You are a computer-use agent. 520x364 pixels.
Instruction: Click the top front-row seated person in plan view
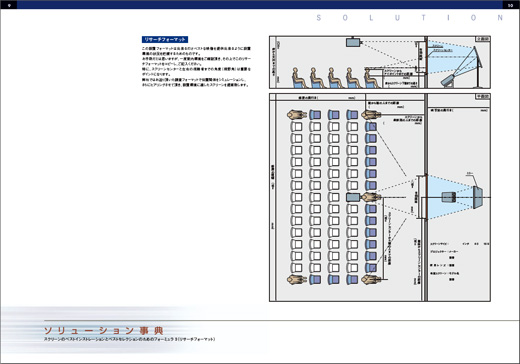tap(371, 115)
